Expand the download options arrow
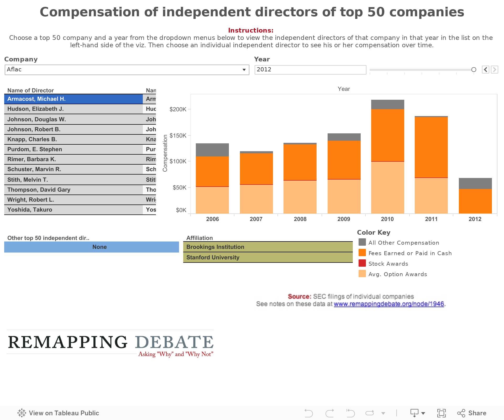The width and height of the screenshot is (504, 420). [423, 413]
